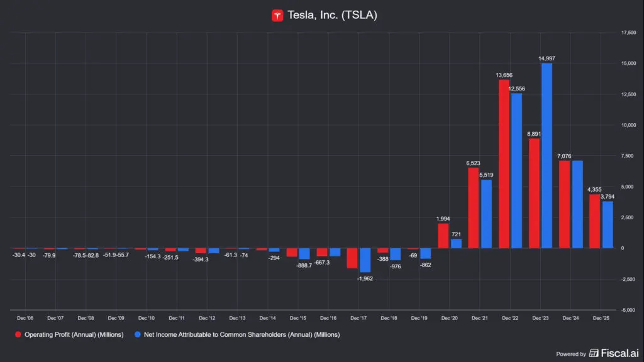644x362 pixels.
Task: Click the 4,355 operating profit bar for Dec '25
Action: coord(595,221)
